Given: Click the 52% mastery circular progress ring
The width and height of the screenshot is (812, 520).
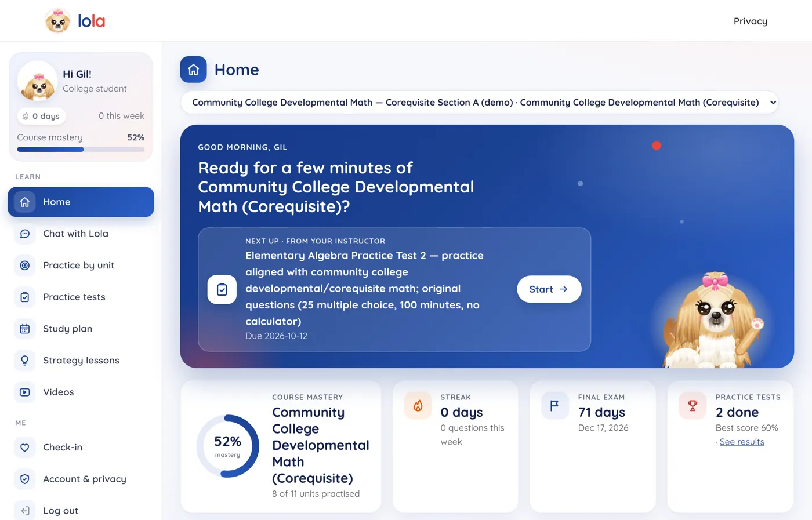Looking at the screenshot, I should pyautogui.click(x=228, y=446).
